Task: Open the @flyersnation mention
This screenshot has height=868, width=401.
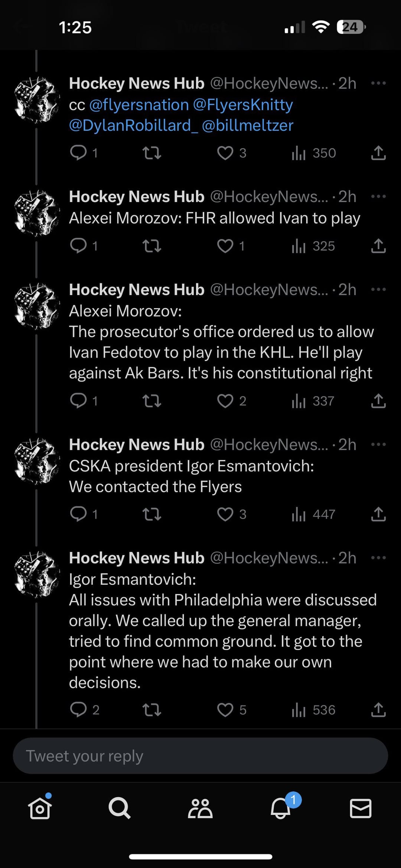Action: pyautogui.click(x=139, y=105)
